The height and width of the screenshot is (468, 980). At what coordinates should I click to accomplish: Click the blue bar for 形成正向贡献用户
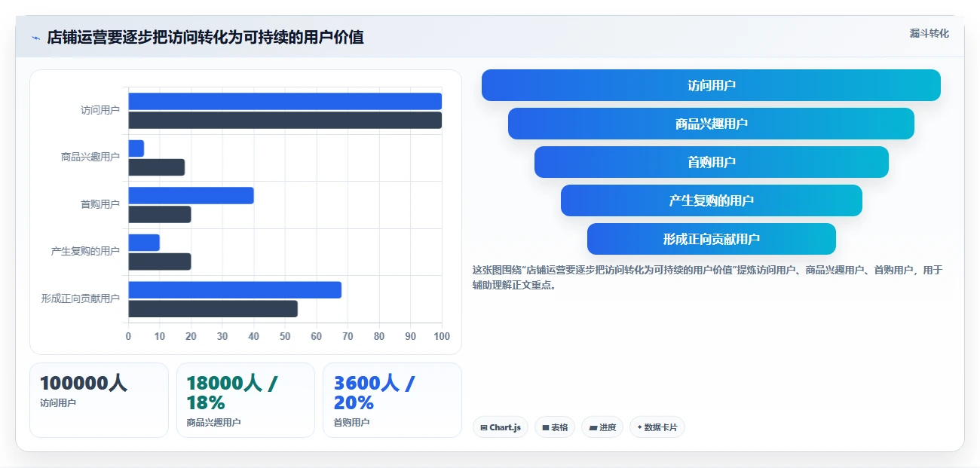234,289
